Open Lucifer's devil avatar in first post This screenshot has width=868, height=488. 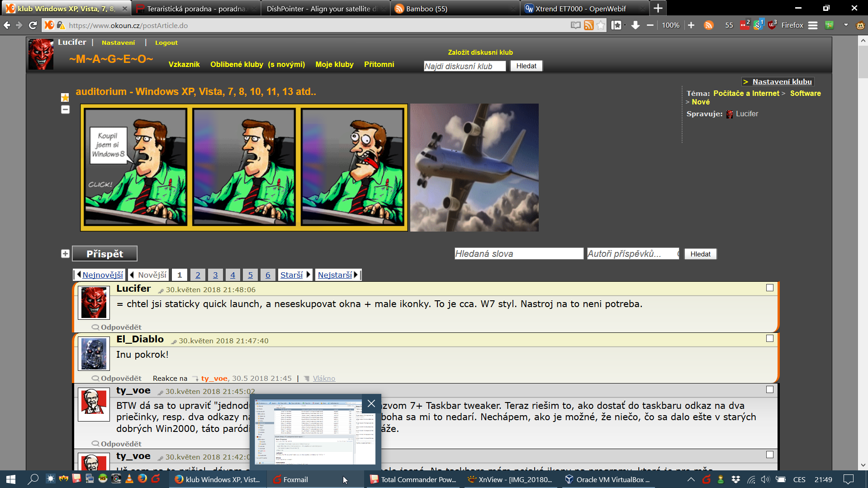[x=94, y=303]
